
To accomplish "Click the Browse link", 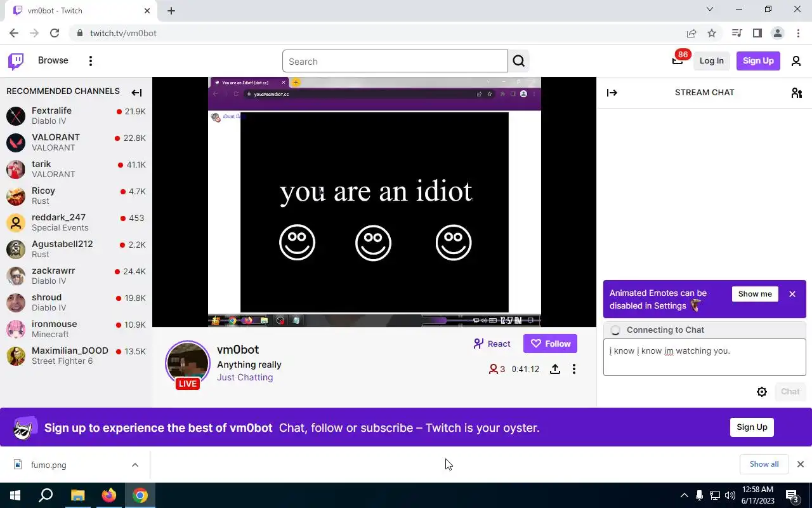I will [x=53, y=60].
